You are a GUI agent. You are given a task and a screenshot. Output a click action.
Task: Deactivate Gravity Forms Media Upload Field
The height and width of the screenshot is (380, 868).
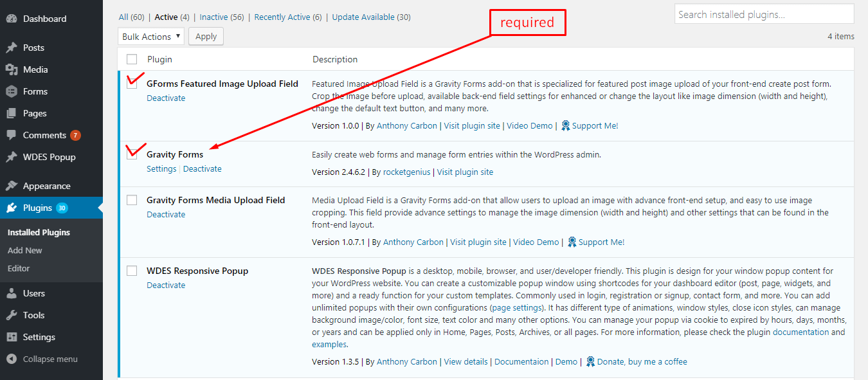click(166, 215)
